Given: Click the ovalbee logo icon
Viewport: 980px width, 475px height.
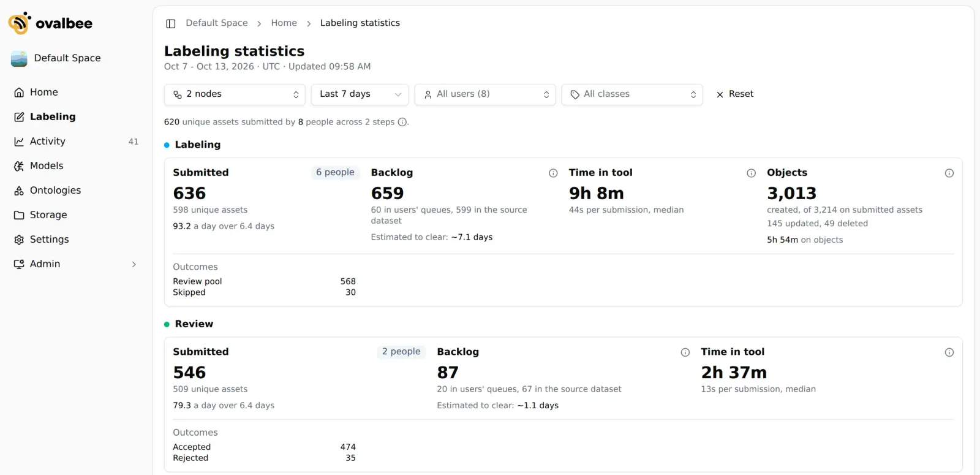Looking at the screenshot, I should coord(20,23).
